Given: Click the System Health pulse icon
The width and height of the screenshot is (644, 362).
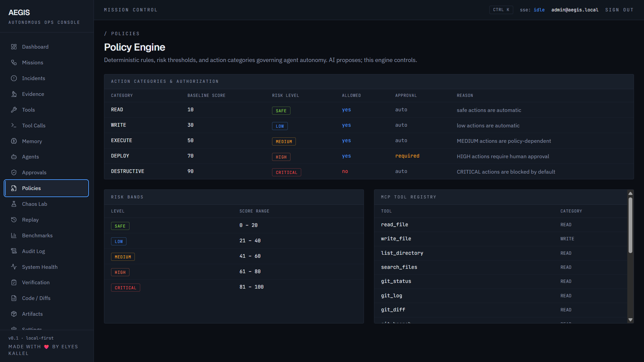Looking at the screenshot, I should tap(14, 267).
